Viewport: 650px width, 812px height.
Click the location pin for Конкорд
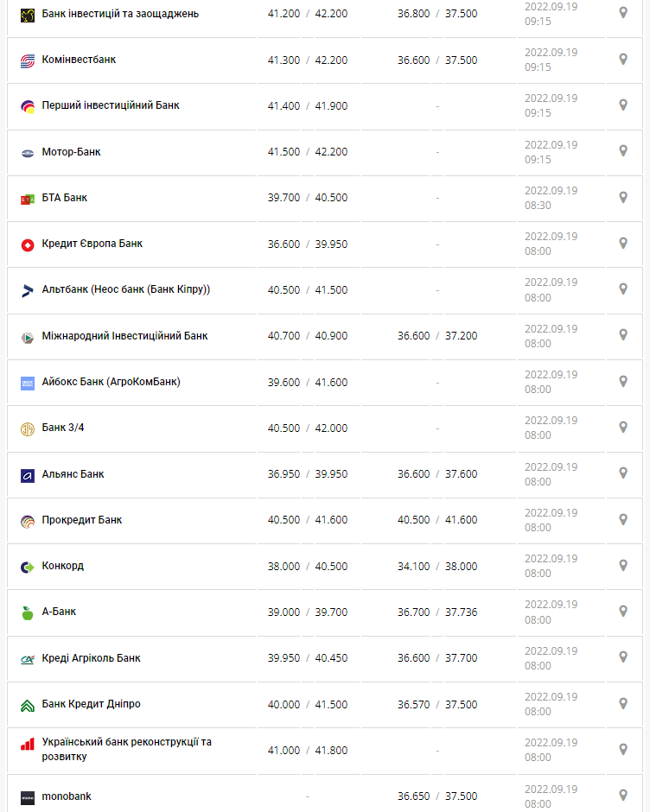[x=622, y=566]
